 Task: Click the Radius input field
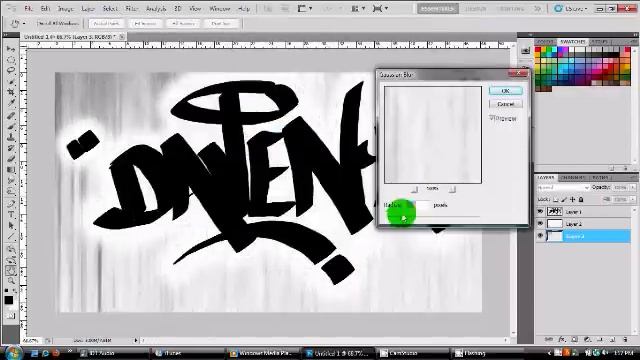(x=419, y=205)
